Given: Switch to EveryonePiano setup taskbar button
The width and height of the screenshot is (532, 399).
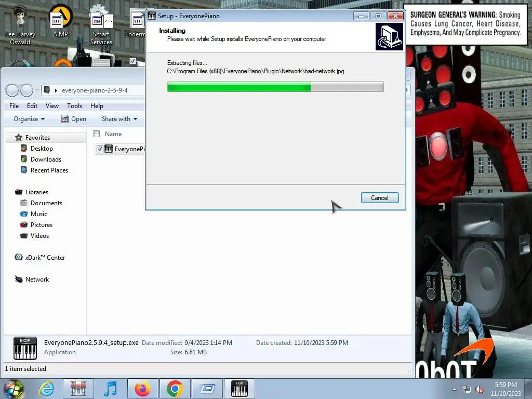Looking at the screenshot, I should [x=239, y=389].
